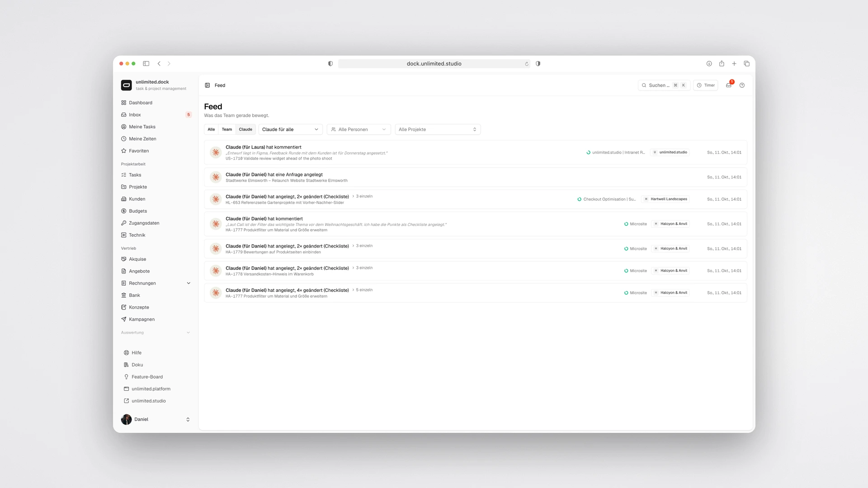Go to Meine Tasks
Screen dimensions: 868x488
(156, 127)
